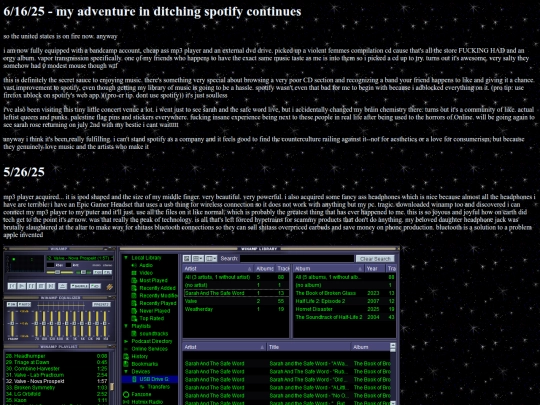Expand the Podcast Directory tree node

(126, 341)
